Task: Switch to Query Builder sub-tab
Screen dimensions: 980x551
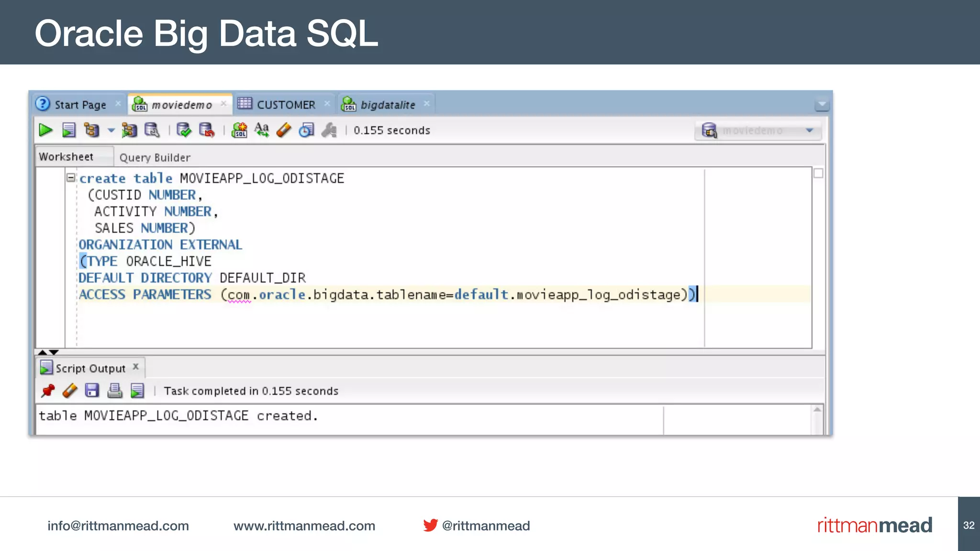Action: tap(155, 157)
